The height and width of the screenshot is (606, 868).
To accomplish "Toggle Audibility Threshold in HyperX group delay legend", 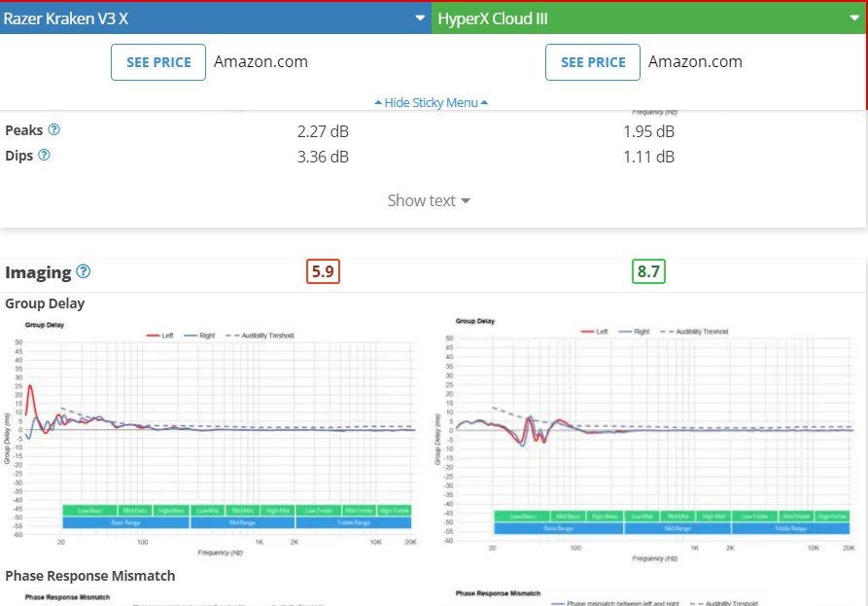I will (x=695, y=332).
